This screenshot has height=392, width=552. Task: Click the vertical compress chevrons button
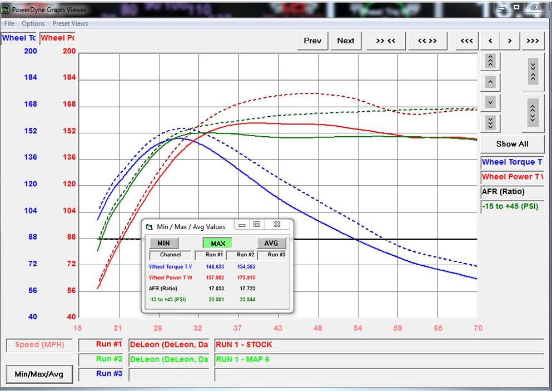click(533, 72)
